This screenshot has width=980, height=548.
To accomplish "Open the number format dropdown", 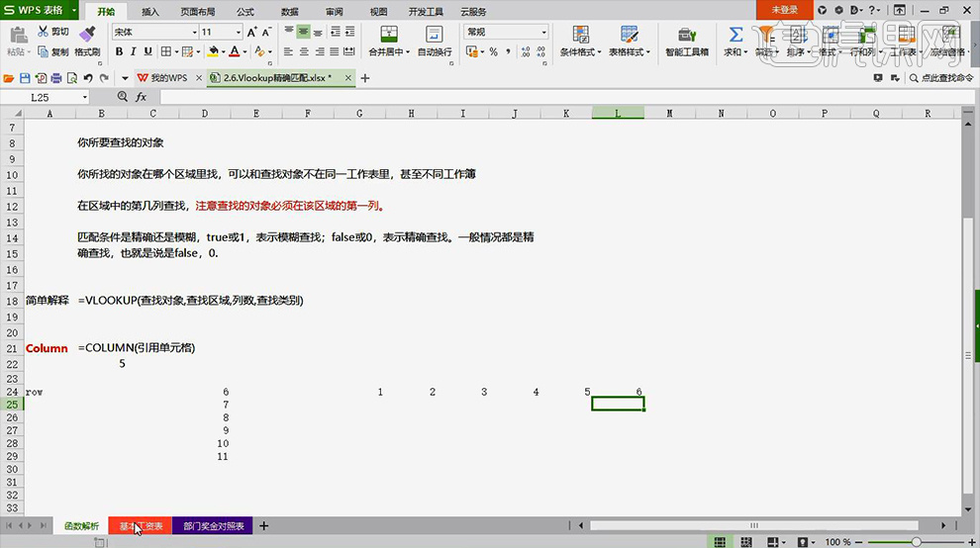I will [x=543, y=32].
